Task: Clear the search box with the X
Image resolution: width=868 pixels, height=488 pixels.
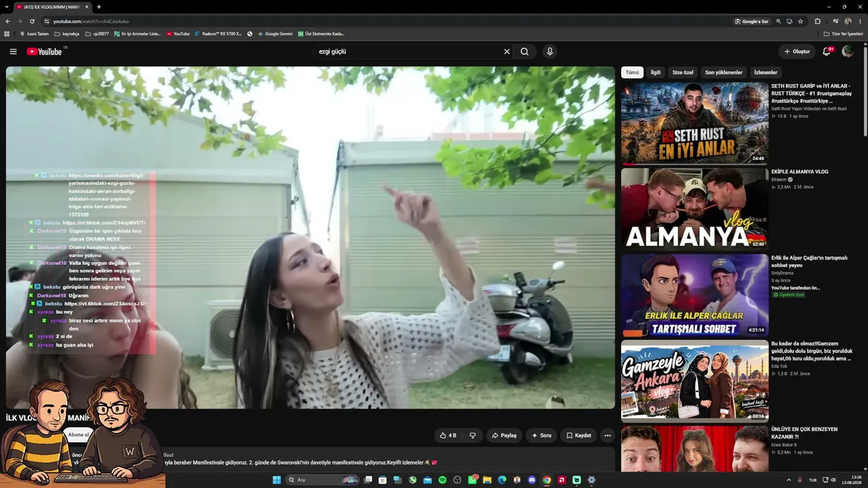Action: [x=507, y=52]
